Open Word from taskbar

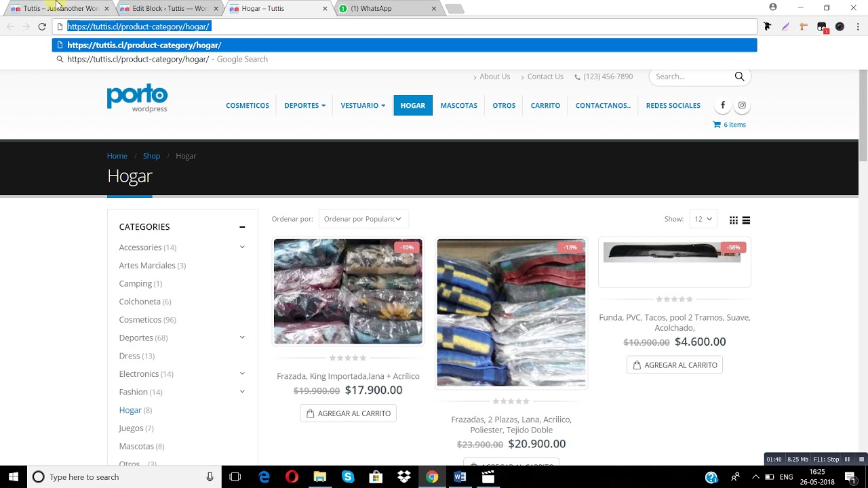[x=460, y=477]
